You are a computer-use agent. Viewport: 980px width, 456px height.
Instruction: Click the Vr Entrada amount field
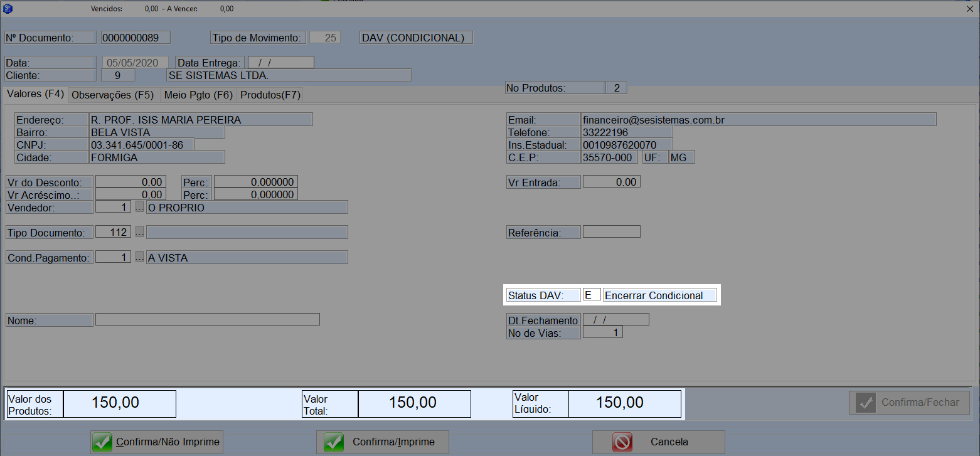[x=611, y=182]
